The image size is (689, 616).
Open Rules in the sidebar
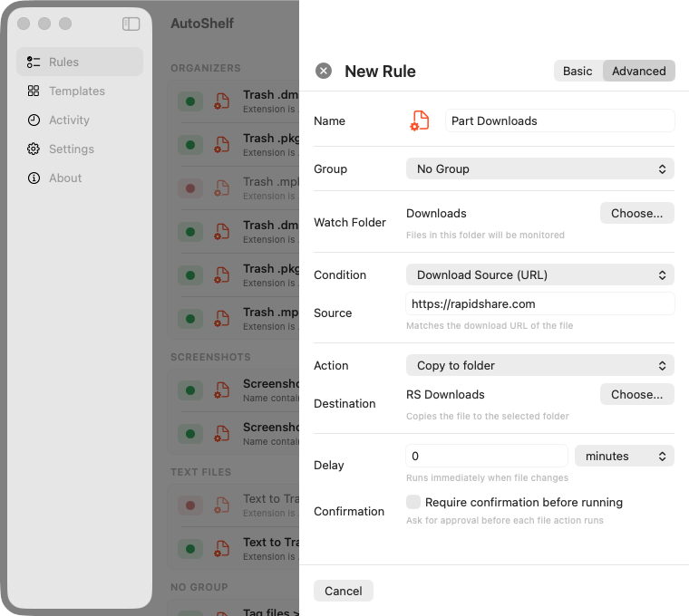(x=80, y=62)
